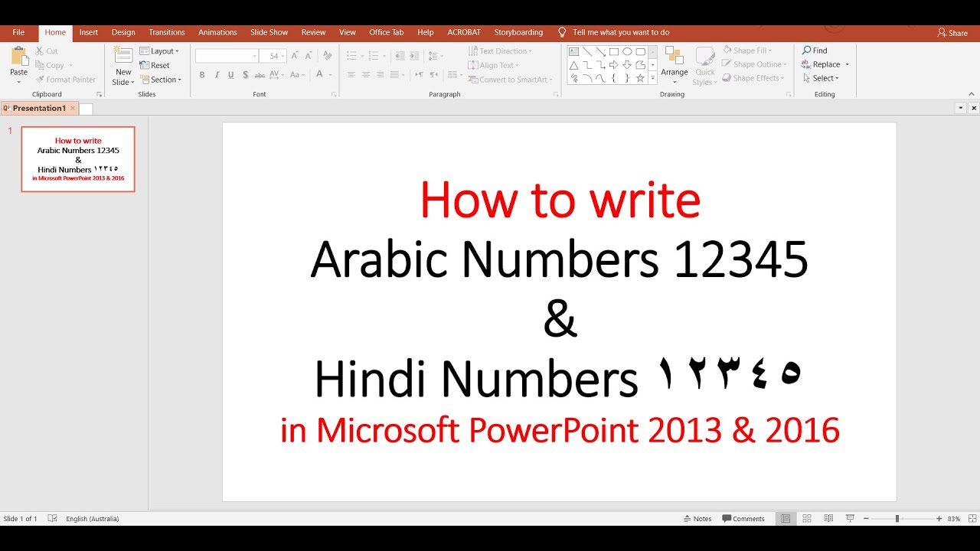Click the Paste clipboard icon

19,57
